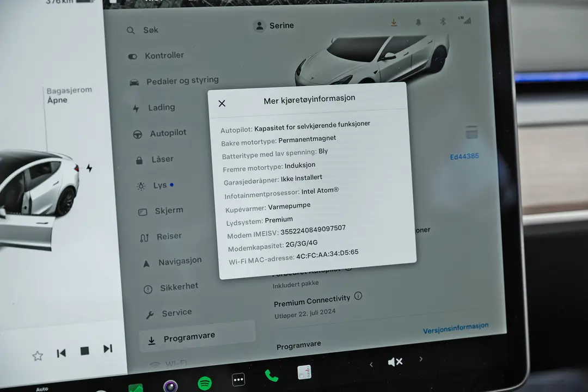Open the Reiser menu
This screenshot has width=588, height=392.
(161, 237)
